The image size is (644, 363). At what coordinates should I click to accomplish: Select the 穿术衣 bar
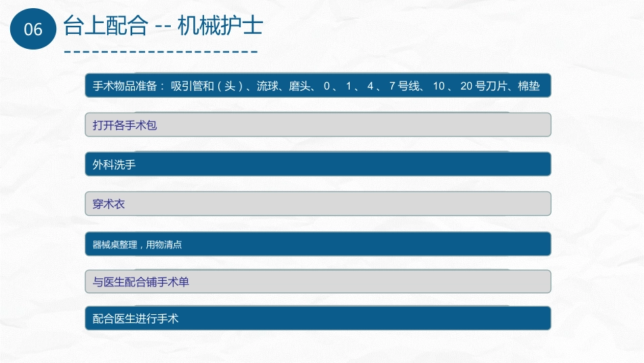coord(318,204)
